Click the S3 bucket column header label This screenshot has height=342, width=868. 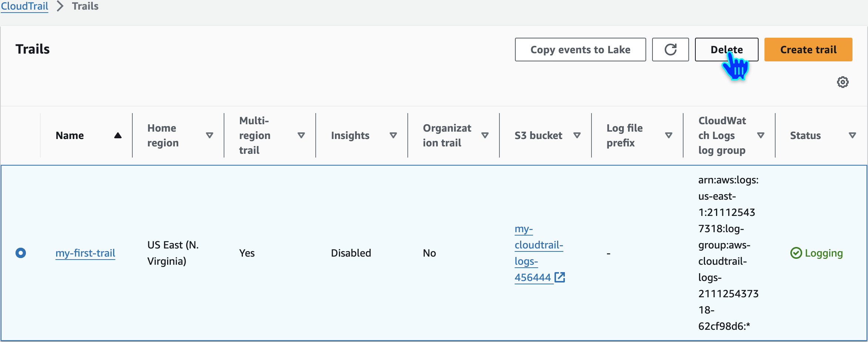pos(538,135)
